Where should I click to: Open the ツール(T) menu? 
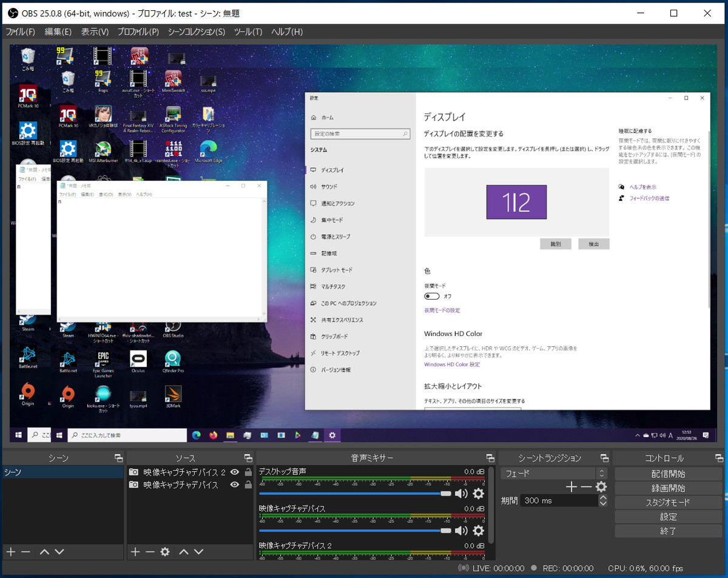(248, 32)
